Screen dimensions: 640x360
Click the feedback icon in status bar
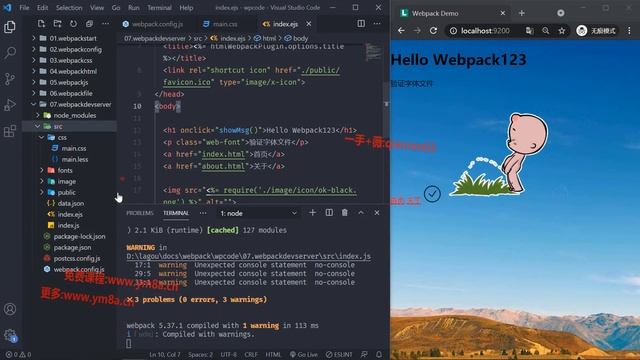(x=364, y=354)
